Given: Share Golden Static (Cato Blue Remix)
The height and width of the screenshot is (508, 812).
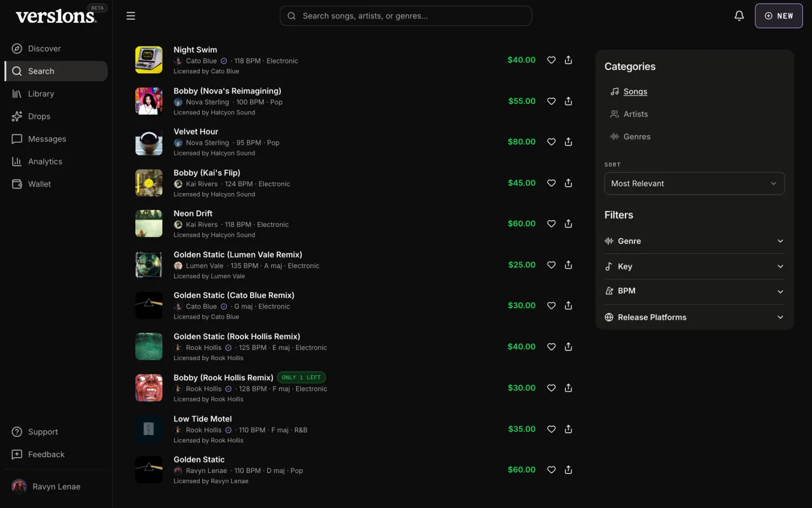Looking at the screenshot, I should click(568, 305).
